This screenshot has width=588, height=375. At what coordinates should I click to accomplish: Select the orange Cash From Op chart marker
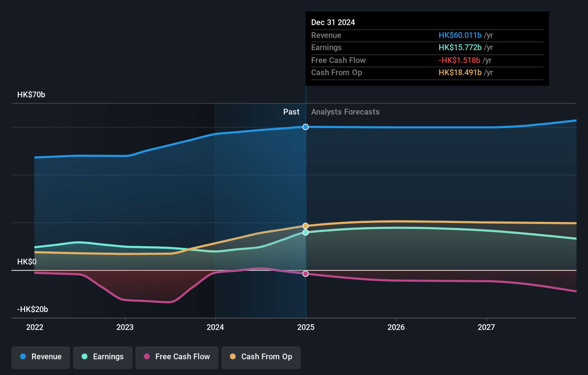click(305, 225)
